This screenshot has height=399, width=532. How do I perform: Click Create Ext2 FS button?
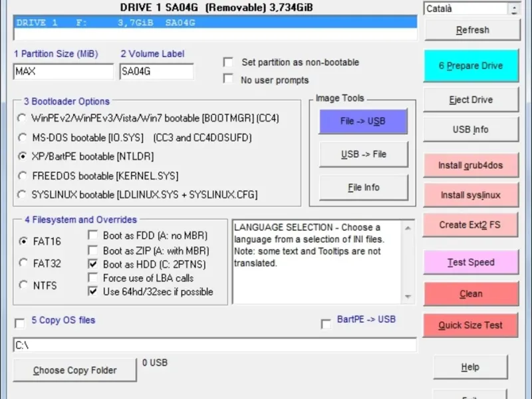tap(470, 225)
